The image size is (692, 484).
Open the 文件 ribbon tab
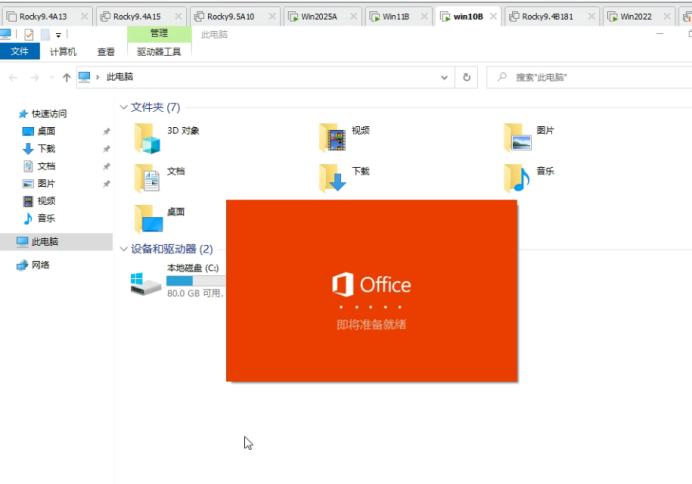click(x=19, y=51)
